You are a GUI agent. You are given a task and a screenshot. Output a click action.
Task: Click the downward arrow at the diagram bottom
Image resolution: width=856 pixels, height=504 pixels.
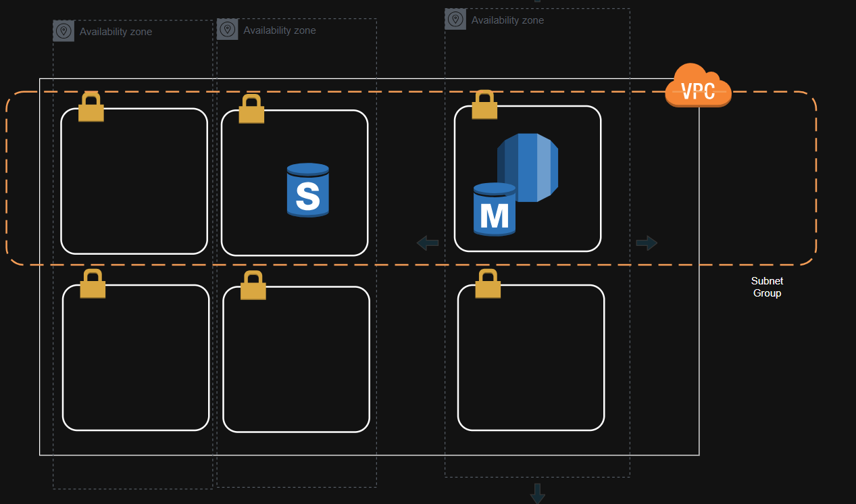click(x=538, y=493)
